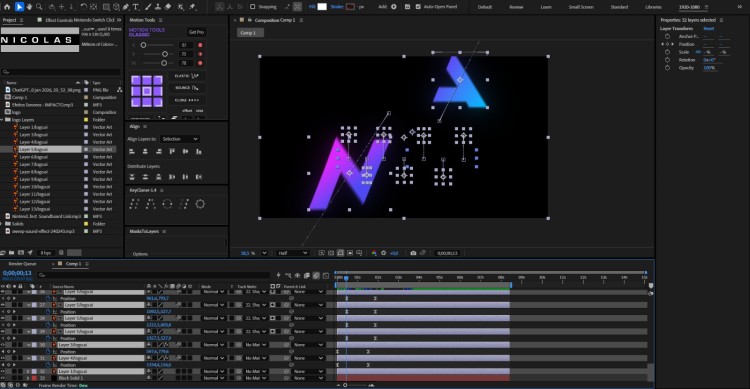Open the Half resolution dropdown
The image size is (750, 389).
coord(293,253)
